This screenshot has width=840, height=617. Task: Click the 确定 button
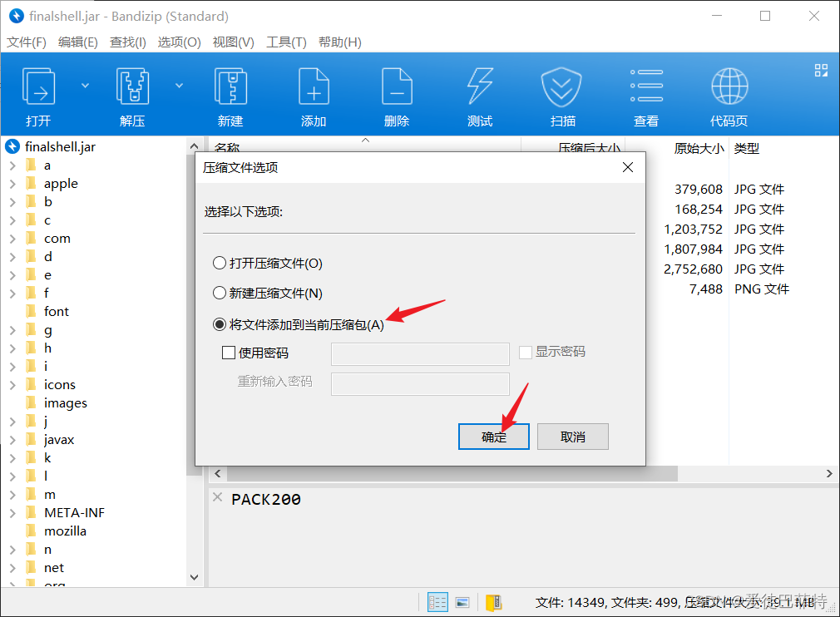tap(493, 437)
